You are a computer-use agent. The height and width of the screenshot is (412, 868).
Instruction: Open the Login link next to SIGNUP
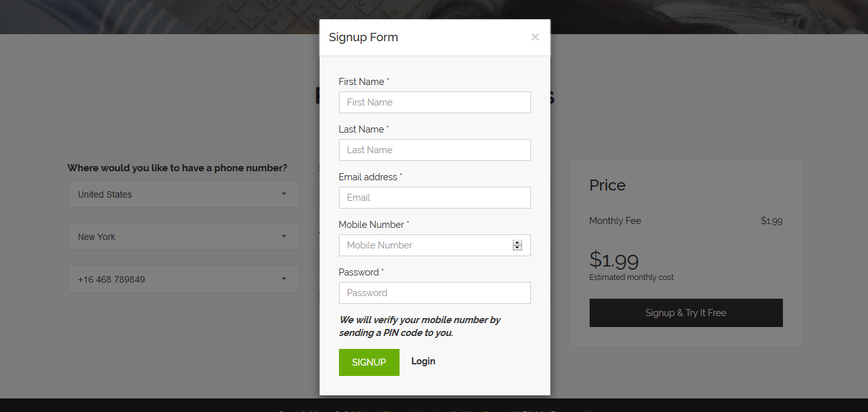pos(423,361)
